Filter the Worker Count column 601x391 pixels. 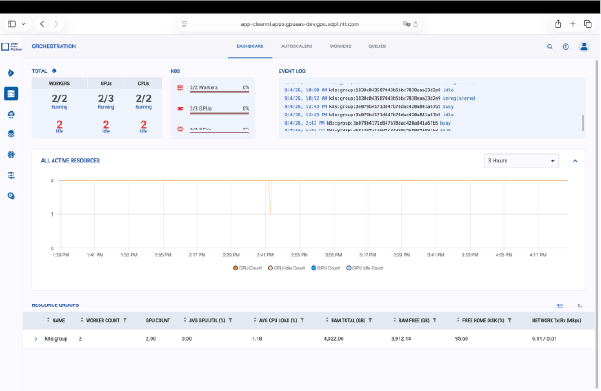[x=125, y=320]
